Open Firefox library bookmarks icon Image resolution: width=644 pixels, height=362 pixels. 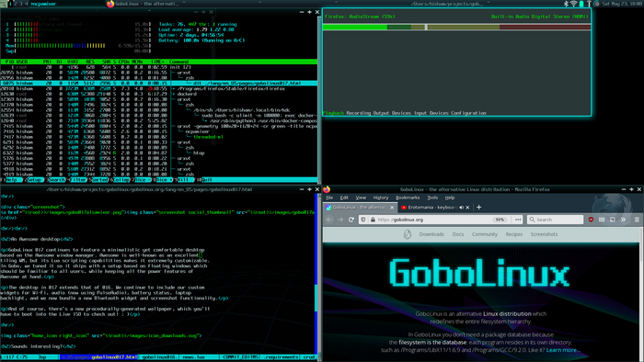(x=602, y=220)
